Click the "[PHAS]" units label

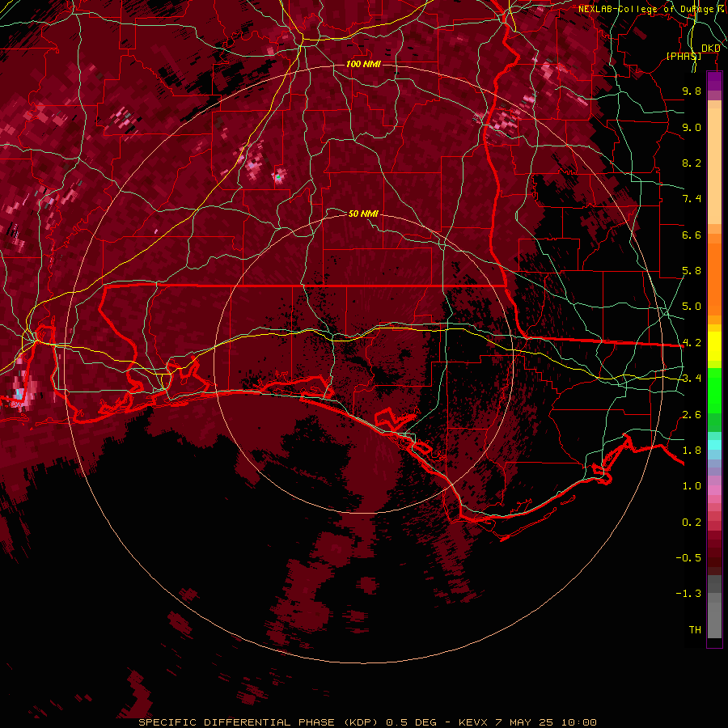click(x=684, y=56)
